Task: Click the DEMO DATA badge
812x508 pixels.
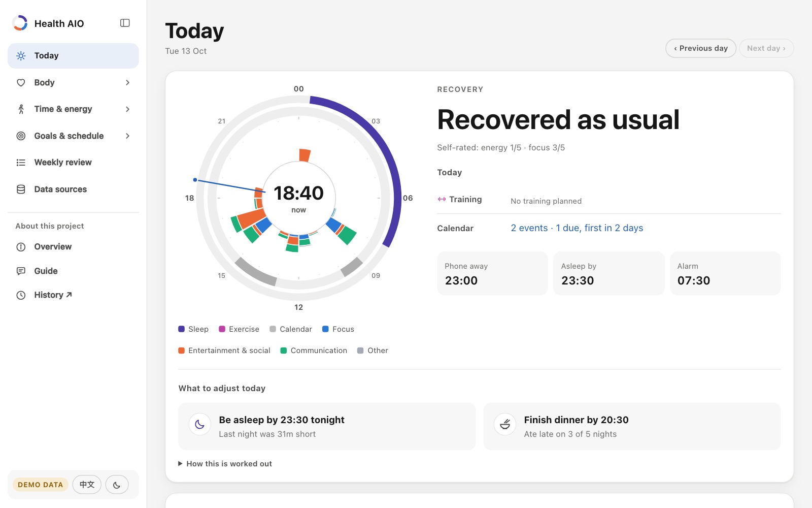Action: click(x=41, y=485)
